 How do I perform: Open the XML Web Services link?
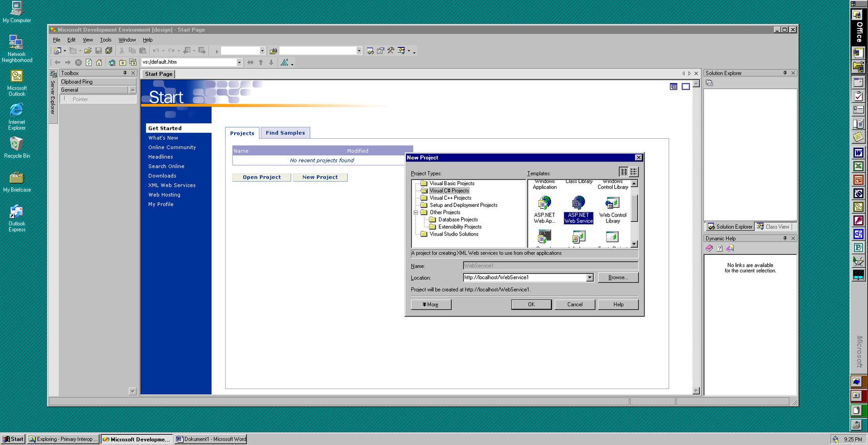(x=172, y=185)
